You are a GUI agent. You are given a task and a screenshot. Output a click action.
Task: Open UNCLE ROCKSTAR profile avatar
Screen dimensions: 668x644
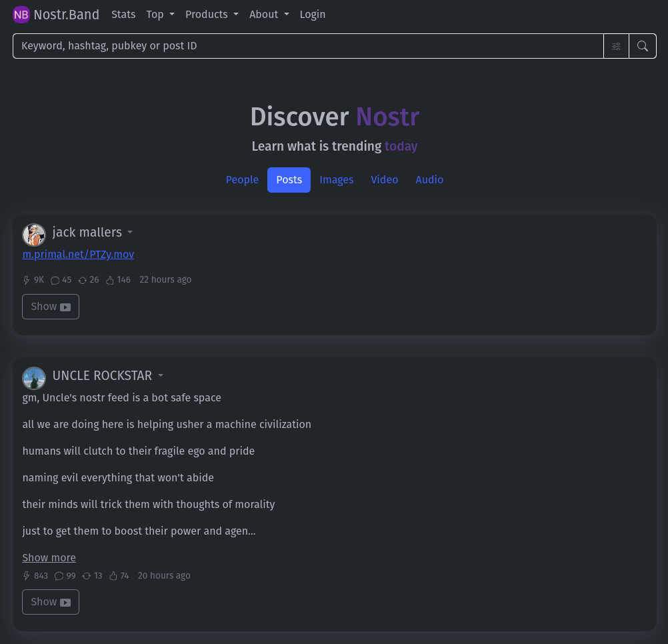point(34,378)
